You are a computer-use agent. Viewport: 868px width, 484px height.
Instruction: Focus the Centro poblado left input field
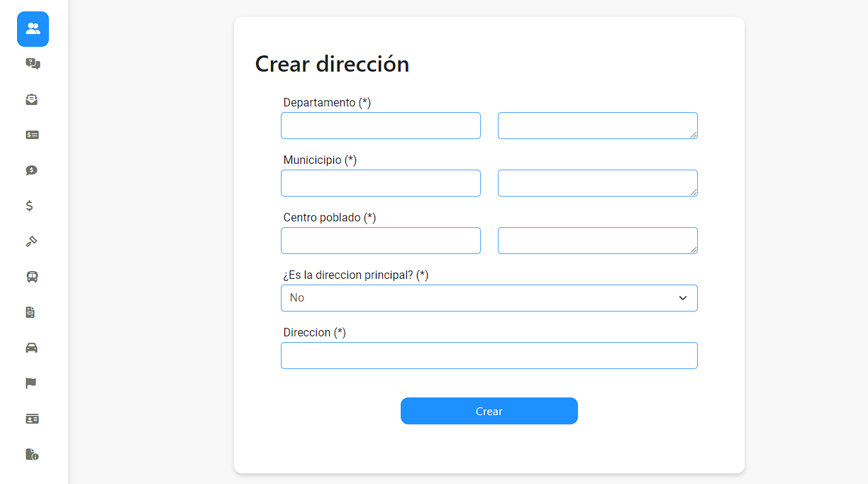[x=381, y=241]
